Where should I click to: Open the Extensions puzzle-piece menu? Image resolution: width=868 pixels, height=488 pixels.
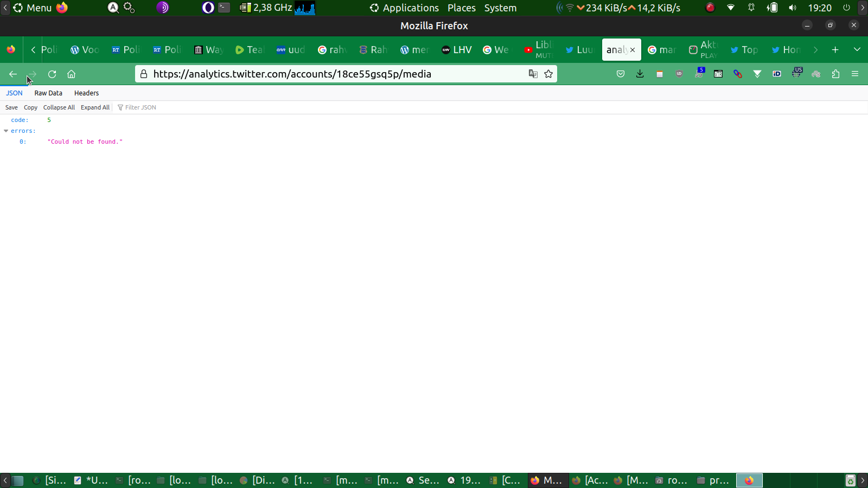coord(835,74)
